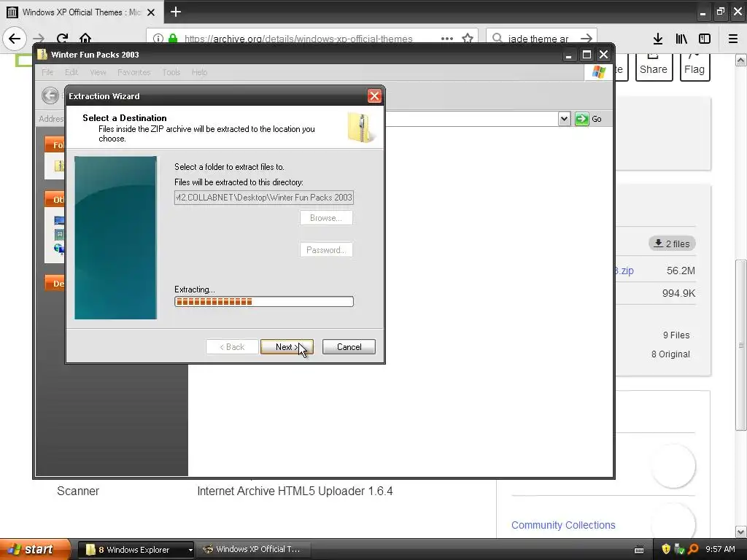Click the green padlock security icon

173,39
